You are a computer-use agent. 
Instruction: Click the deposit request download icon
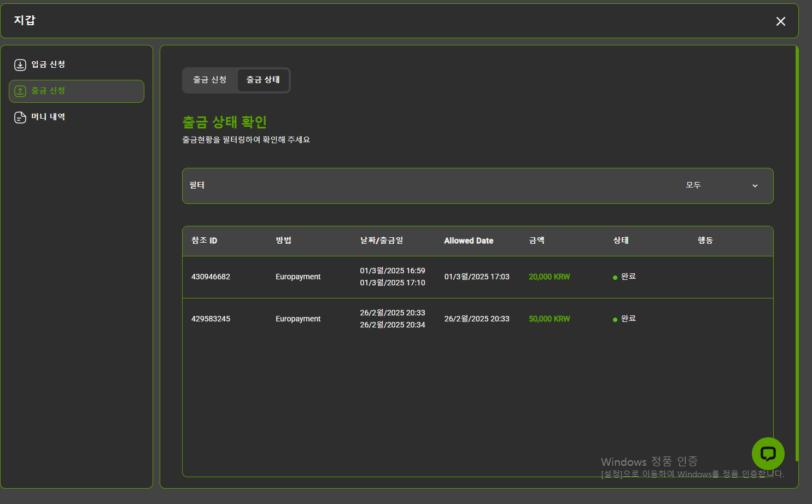pos(20,65)
